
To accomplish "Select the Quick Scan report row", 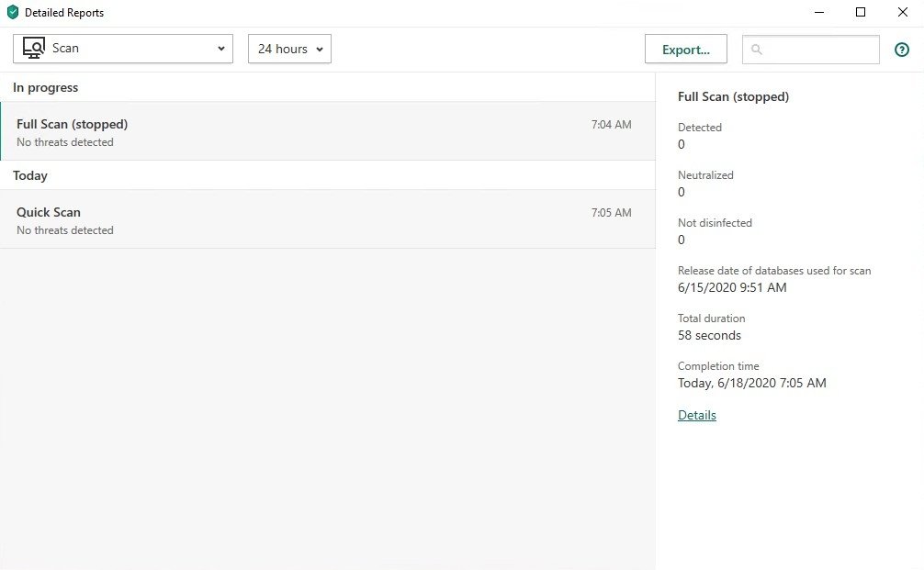I will [x=328, y=219].
